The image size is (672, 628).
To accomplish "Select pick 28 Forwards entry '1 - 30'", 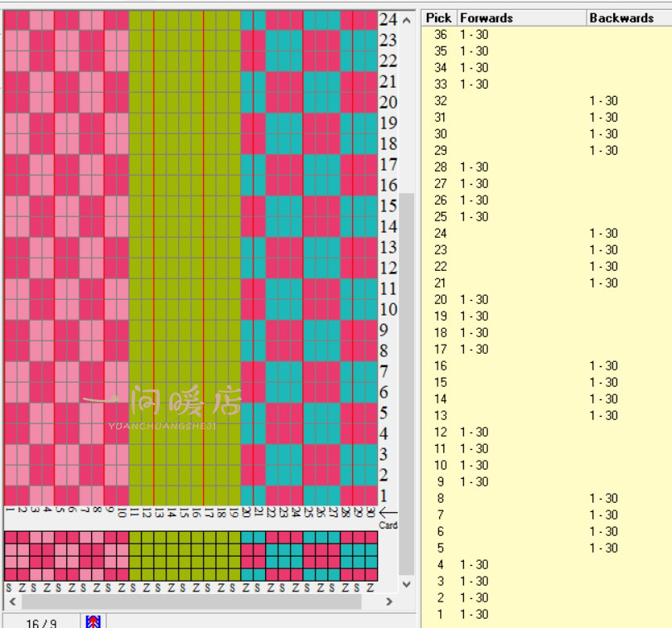I will 474,167.
